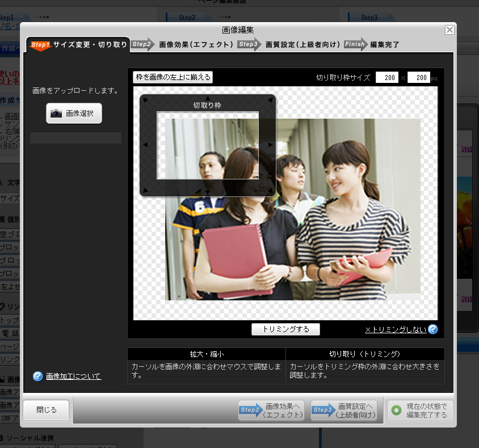Click the left-edge arrow handle of crop frame
Screen dimensions: 479x448
coord(145,145)
